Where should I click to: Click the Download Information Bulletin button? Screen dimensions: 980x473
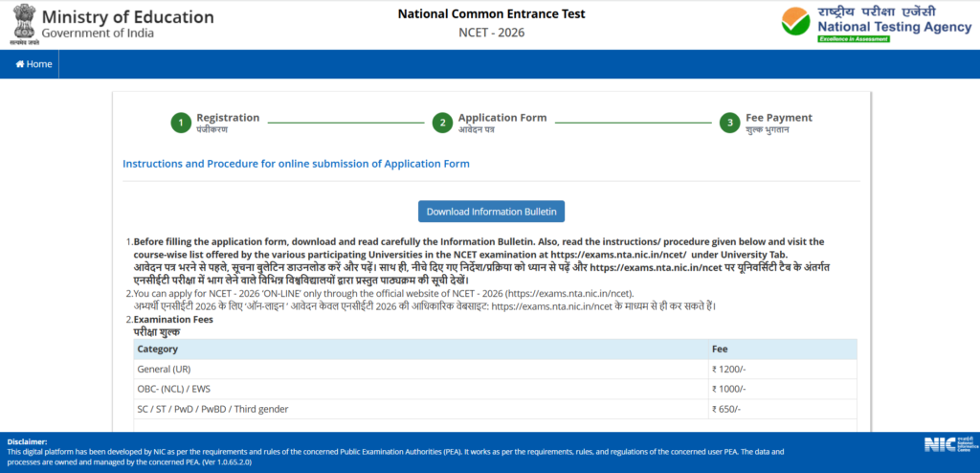pos(491,212)
